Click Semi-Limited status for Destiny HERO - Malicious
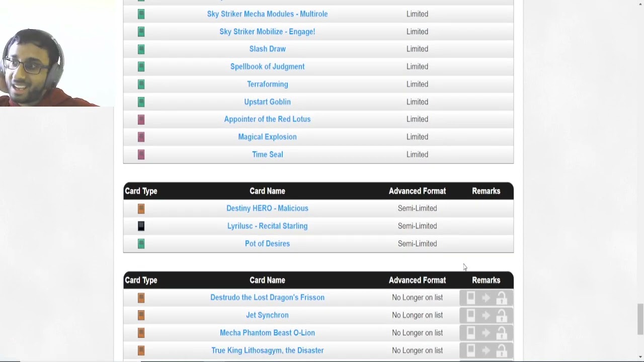The height and width of the screenshot is (362, 644). click(x=417, y=208)
